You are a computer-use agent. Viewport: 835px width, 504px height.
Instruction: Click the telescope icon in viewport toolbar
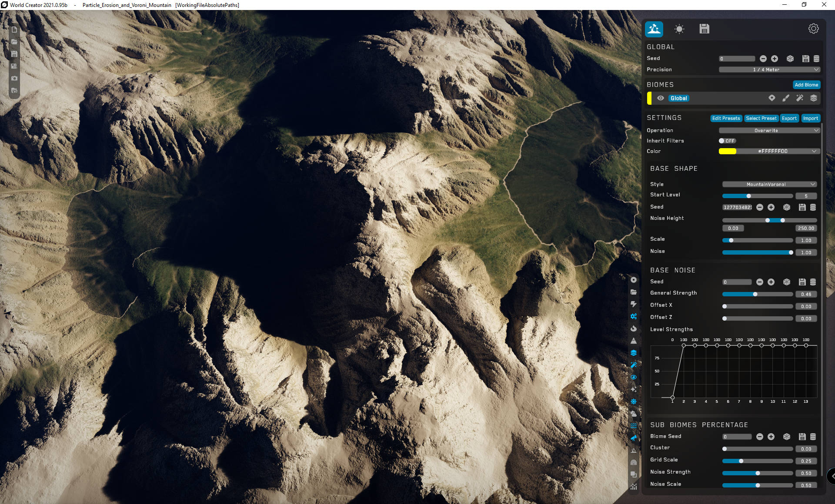[x=634, y=438]
